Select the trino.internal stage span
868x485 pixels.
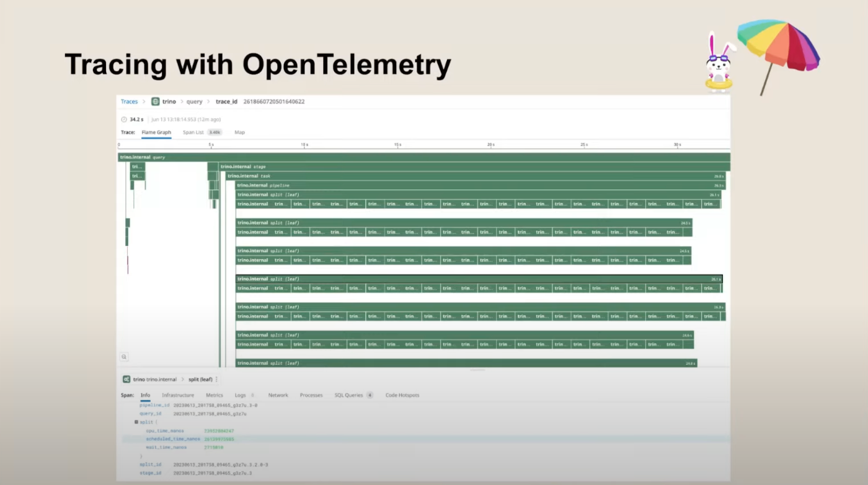click(475, 167)
